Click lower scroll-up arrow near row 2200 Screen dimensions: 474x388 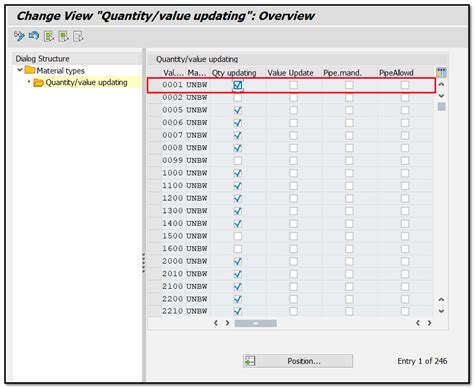(441, 299)
